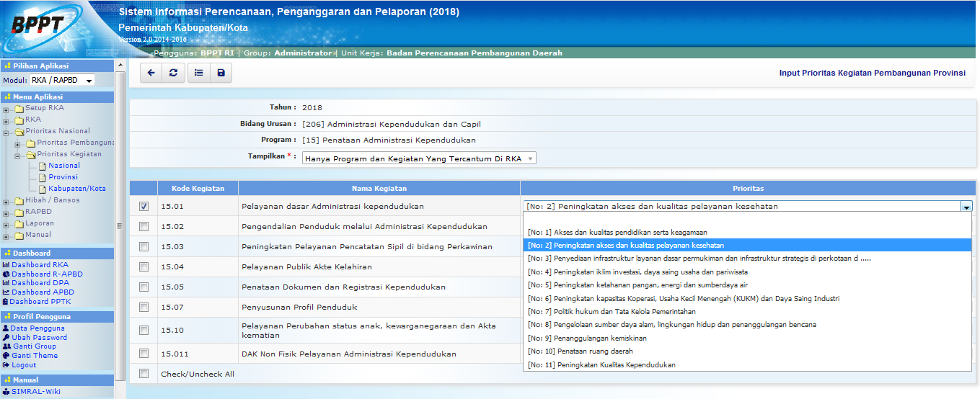The height and width of the screenshot is (399, 980).
Task: Click the sidebar vertical scrollbar
Action: pyautogui.click(x=120, y=216)
